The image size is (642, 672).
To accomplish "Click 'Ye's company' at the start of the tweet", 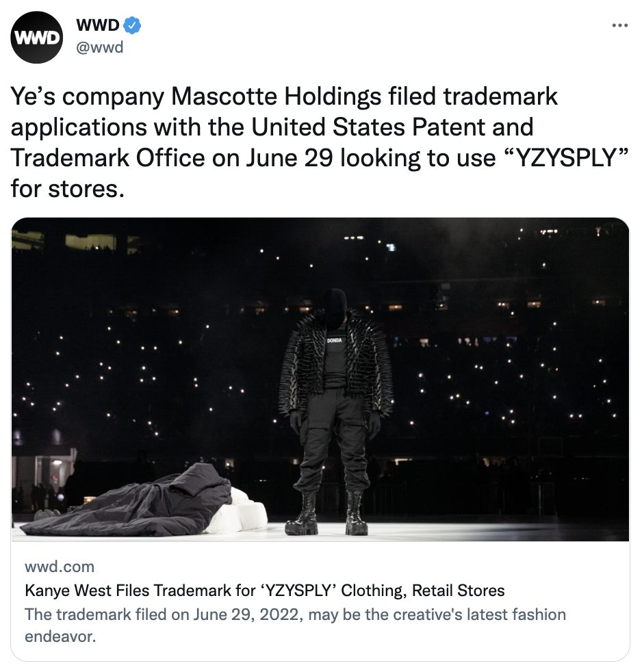I will pyautogui.click(x=88, y=96).
